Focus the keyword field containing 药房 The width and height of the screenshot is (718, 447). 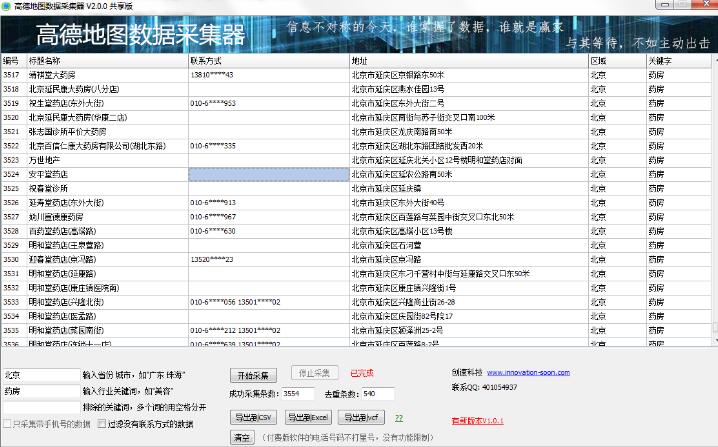pos(42,391)
